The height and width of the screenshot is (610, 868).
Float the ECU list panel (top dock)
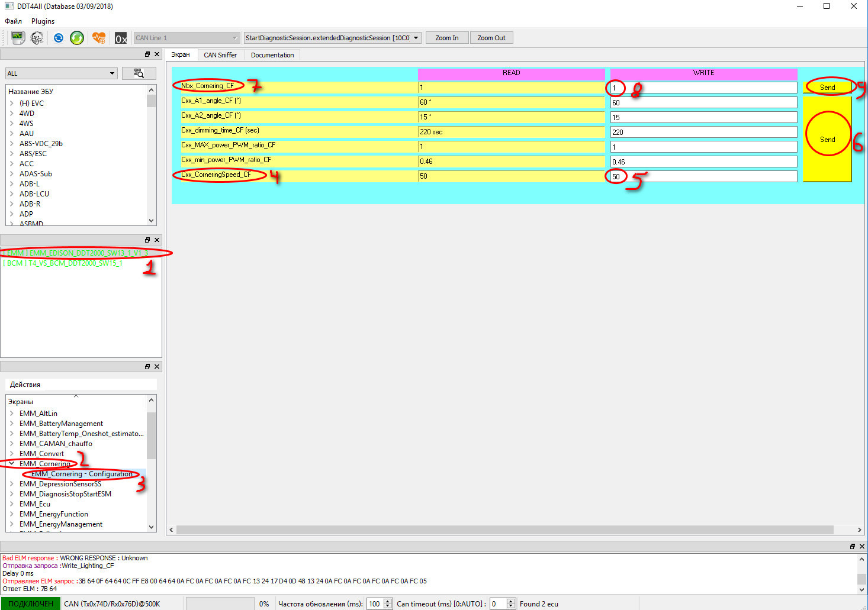pos(147,54)
